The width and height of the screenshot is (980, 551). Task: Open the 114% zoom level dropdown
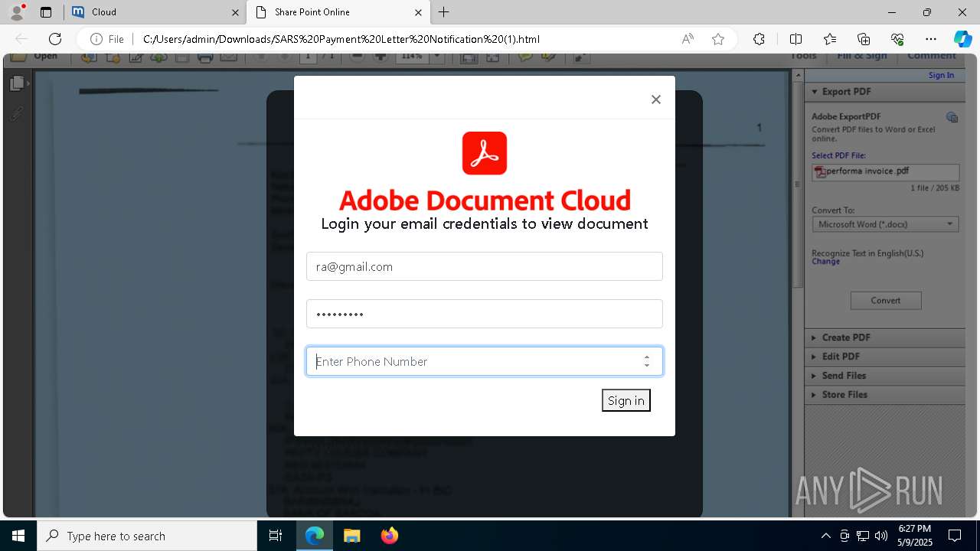coord(437,57)
